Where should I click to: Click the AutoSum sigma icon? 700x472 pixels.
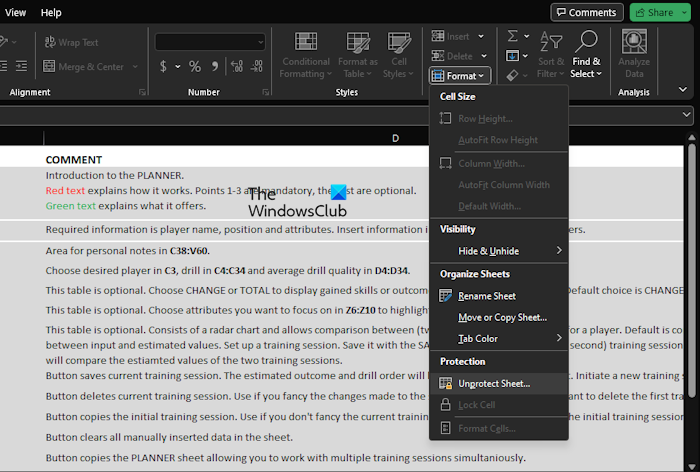pyautogui.click(x=513, y=36)
